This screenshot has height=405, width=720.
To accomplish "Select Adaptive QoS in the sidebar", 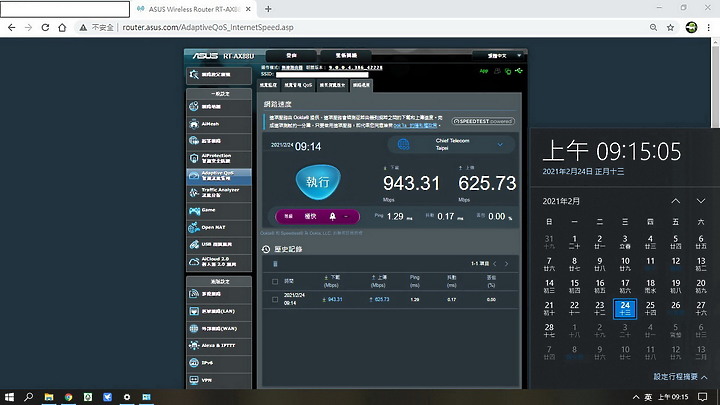I will point(219,176).
